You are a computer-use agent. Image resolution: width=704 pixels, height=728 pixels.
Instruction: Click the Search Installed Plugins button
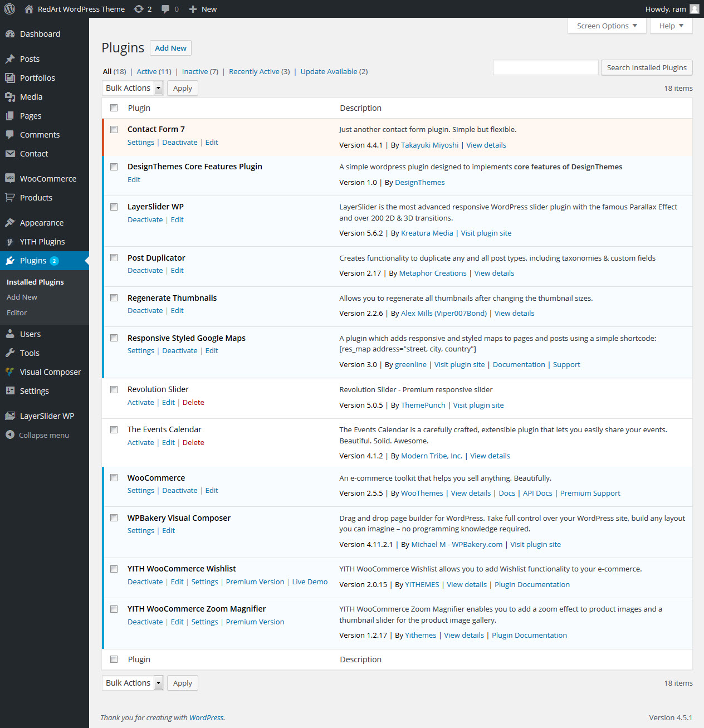tap(647, 67)
